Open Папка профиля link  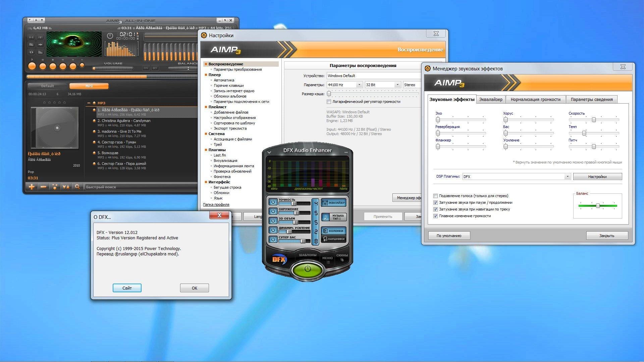pos(216,204)
